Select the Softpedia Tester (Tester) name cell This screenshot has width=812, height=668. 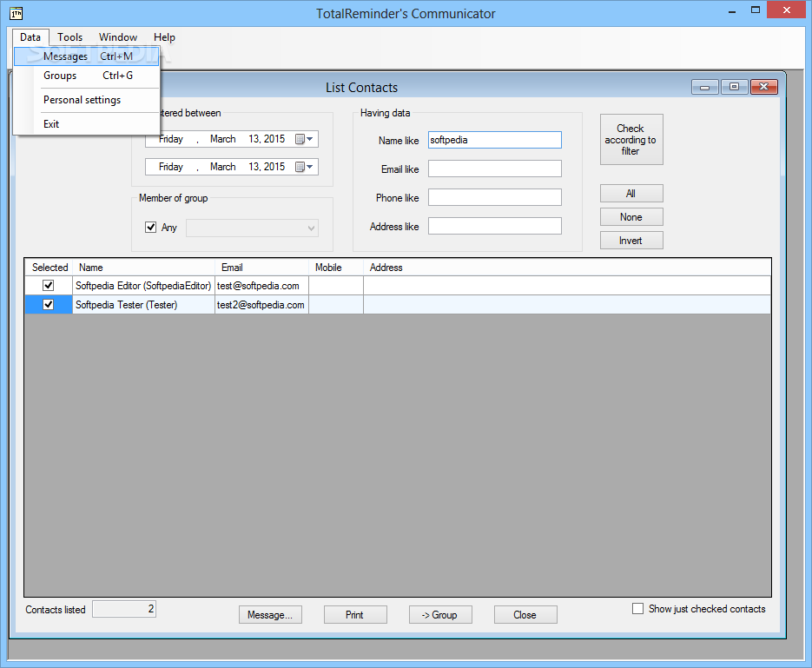click(x=143, y=305)
